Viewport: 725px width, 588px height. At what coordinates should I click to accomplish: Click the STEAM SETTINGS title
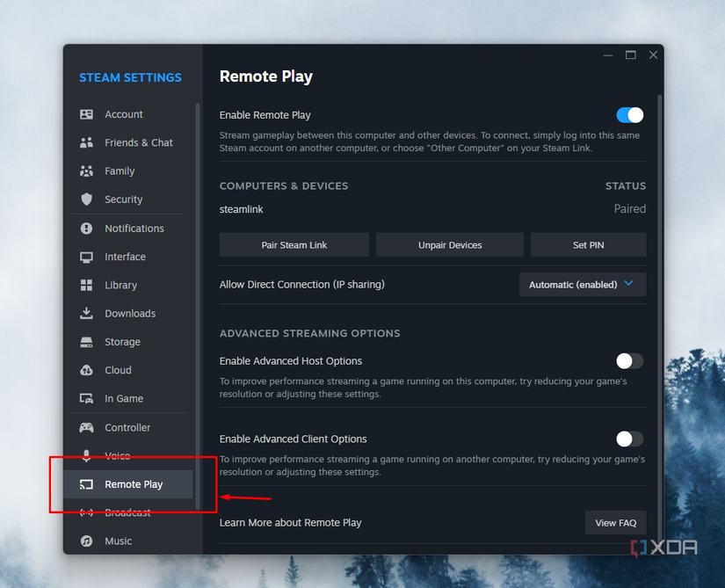[130, 77]
